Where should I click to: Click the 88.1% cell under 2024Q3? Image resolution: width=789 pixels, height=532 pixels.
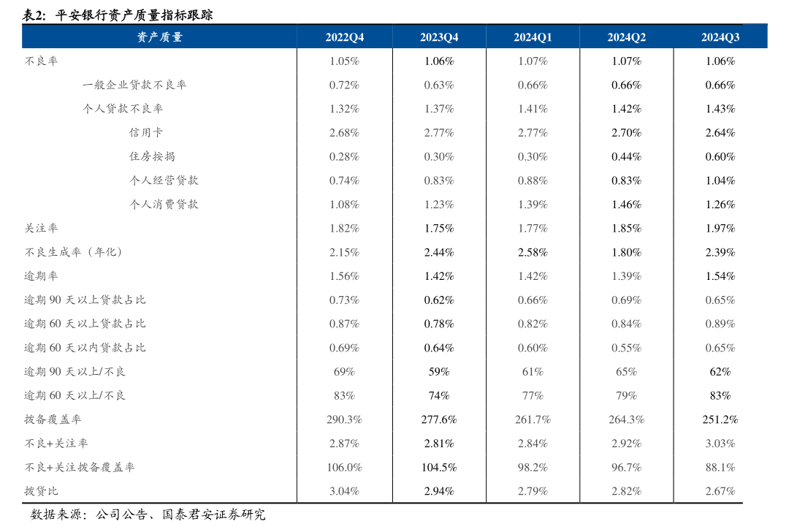click(x=720, y=467)
